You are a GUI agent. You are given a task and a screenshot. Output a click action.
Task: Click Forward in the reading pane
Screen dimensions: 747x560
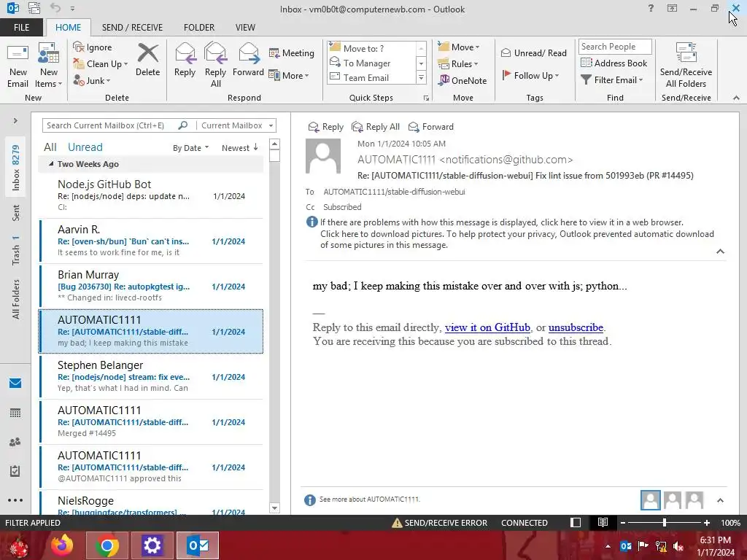coord(431,127)
